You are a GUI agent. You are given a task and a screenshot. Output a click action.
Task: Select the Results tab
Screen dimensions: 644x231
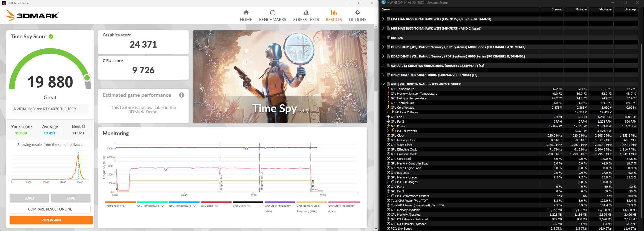[334, 16]
